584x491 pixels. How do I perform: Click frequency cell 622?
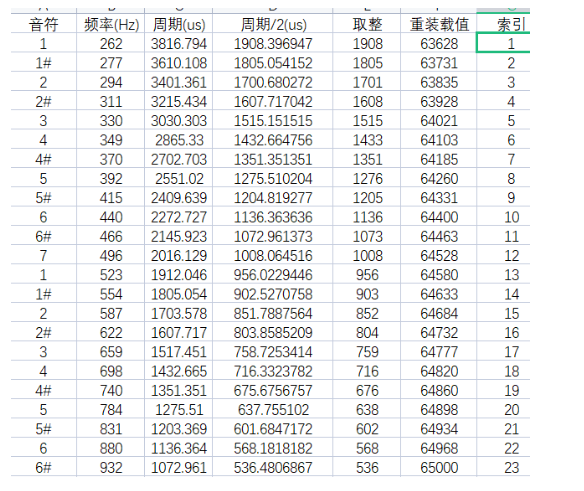pyautogui.click(x=111, y=333)
